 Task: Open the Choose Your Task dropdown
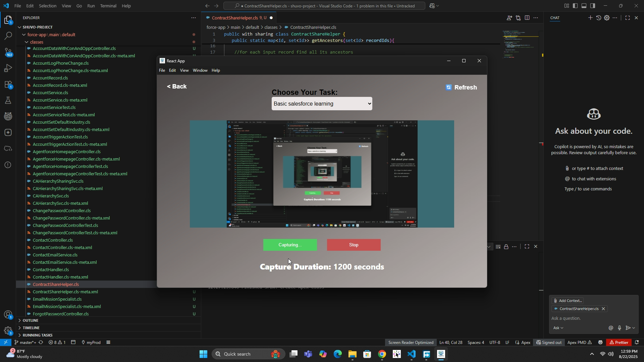click(322, 104)
